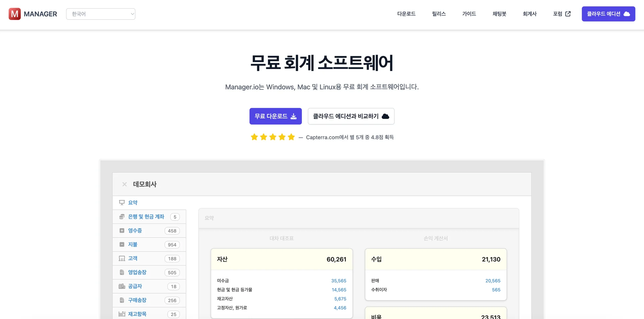Click the 클라우드 에디션과 비교하기 button
644x319 pixels.
(351, 116)
